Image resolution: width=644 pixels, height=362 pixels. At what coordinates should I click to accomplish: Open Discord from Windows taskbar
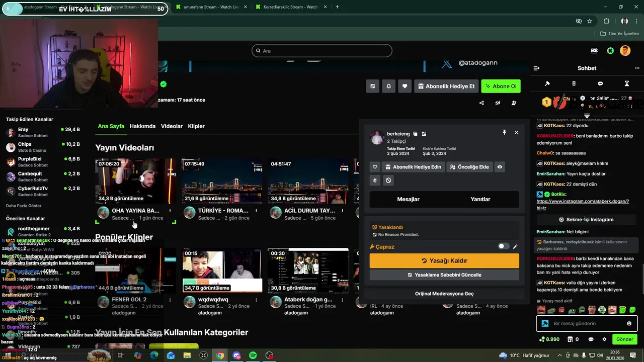(x=236, y=355)
